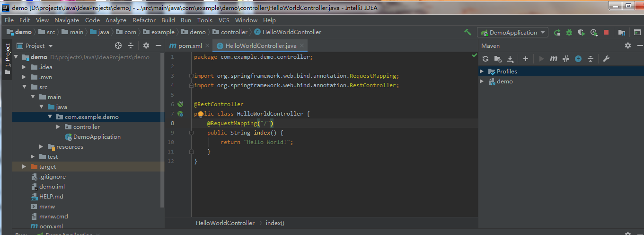
Task: Start debugging with the green bug icon
Action: (569, 32)
